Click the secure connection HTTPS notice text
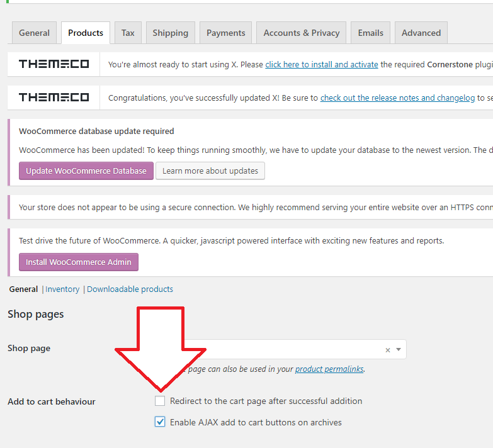 (256, 208)
